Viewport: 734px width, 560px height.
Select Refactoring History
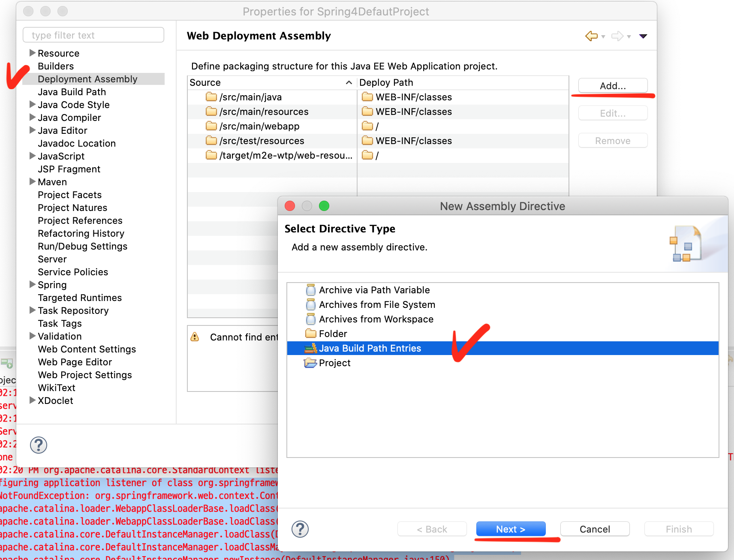click(x=81, y=233)
